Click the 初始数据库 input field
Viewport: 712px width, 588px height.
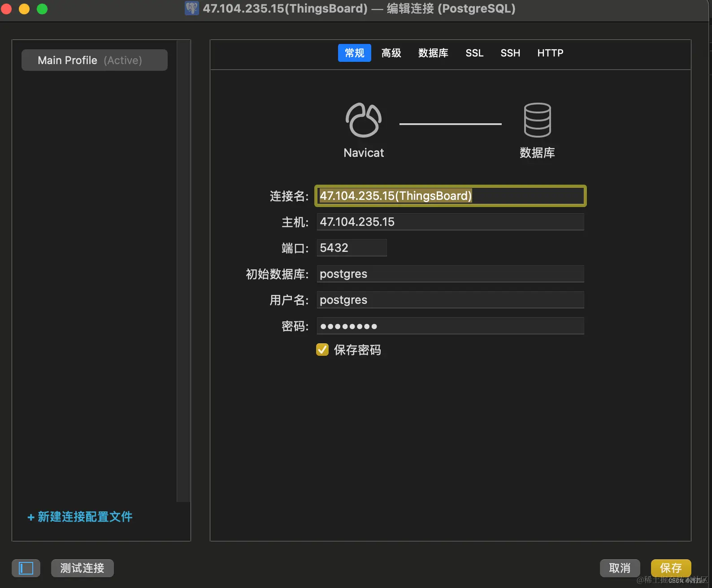click(451, 274)
